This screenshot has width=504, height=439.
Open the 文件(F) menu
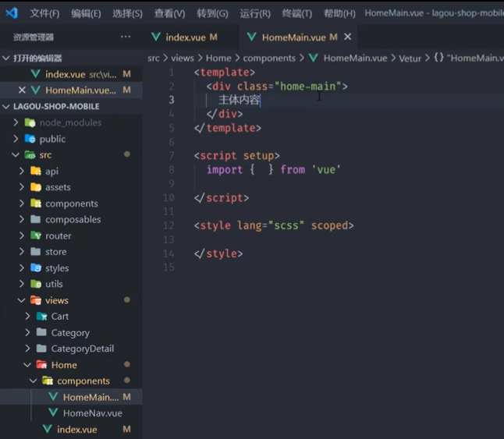point(44,13)
